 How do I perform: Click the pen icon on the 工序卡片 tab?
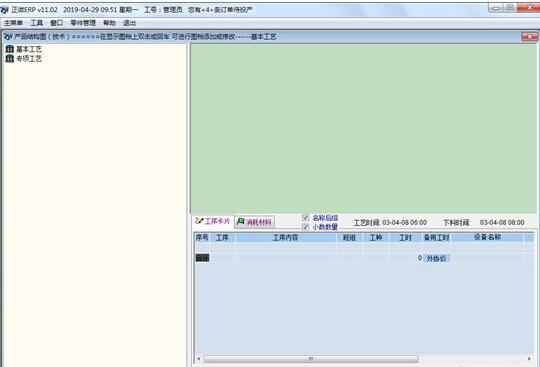(199, 221)
